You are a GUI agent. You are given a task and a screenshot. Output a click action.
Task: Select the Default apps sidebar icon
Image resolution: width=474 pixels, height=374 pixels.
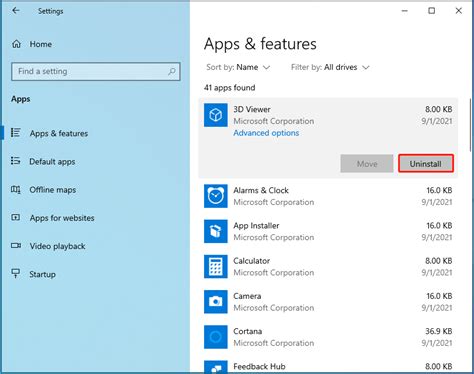coord(16,161)
